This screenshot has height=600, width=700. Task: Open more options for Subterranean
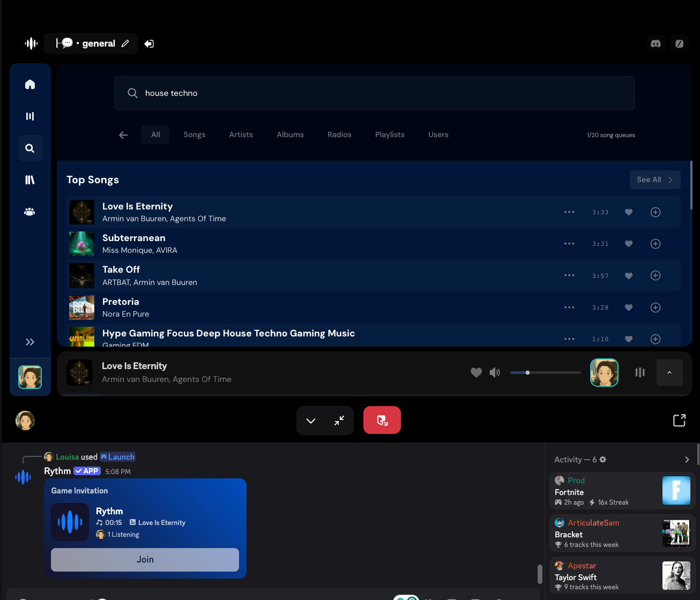(x=569, y=244)
